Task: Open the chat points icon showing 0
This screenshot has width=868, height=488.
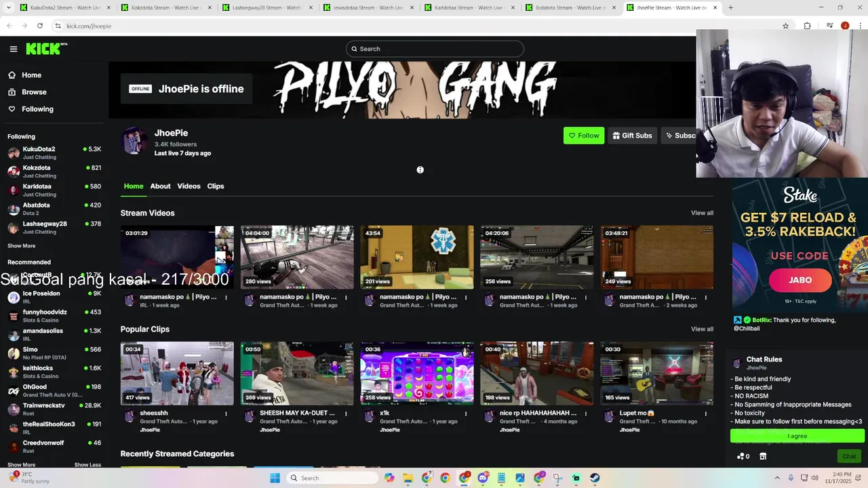Action: tap(743, 456)
